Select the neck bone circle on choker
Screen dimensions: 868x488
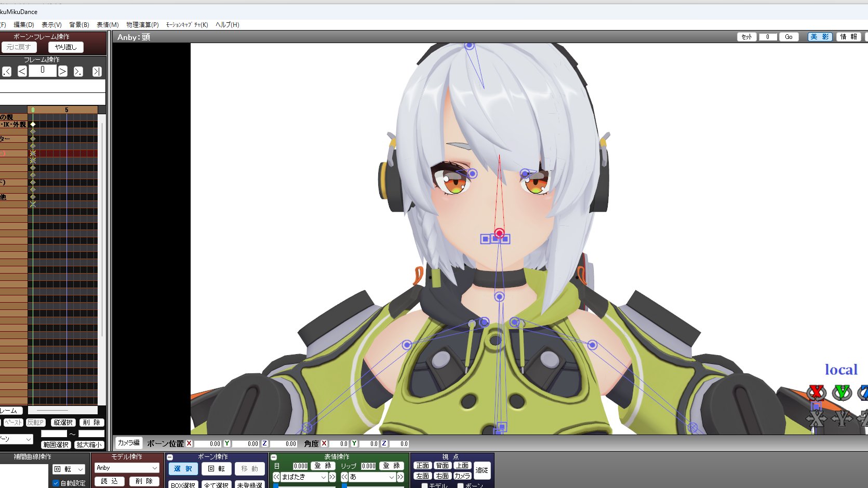[x=499, y=296]
